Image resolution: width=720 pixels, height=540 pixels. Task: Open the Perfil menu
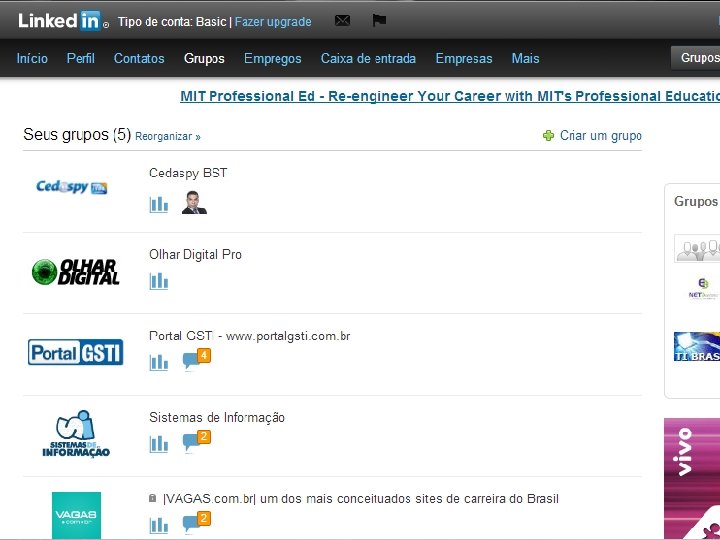tap(81, 58)
